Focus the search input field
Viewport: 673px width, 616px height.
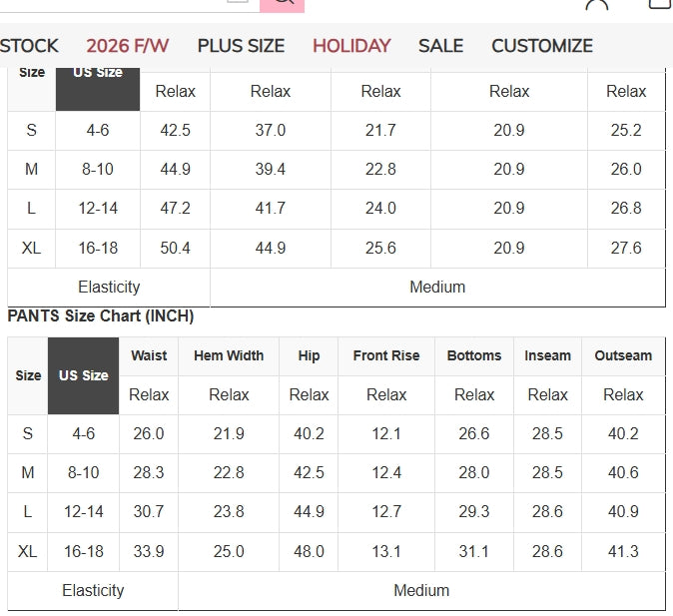pyautogui.click(x=129, y=5)
